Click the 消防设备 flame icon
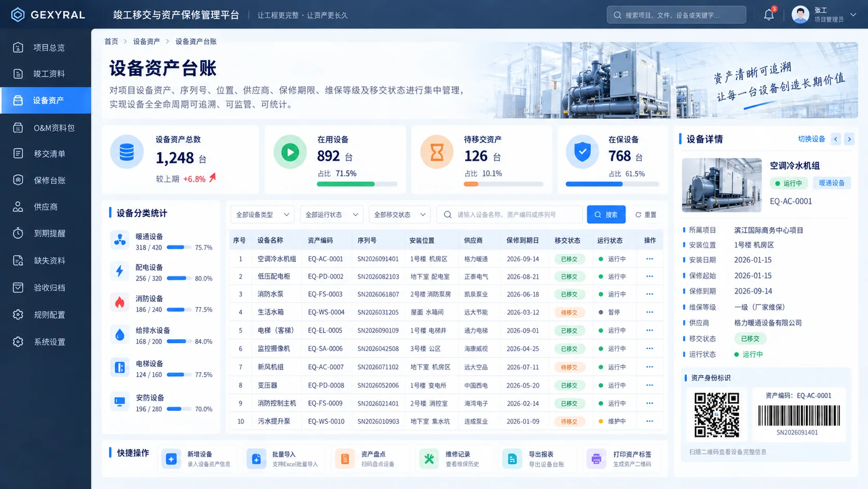 click(120, 303)
